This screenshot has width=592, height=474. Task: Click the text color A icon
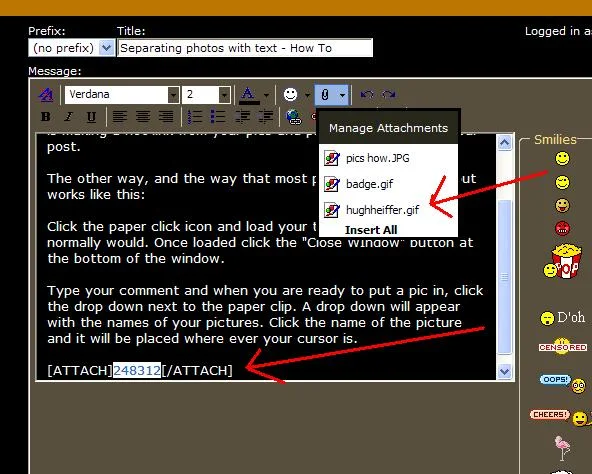(247, 94)
